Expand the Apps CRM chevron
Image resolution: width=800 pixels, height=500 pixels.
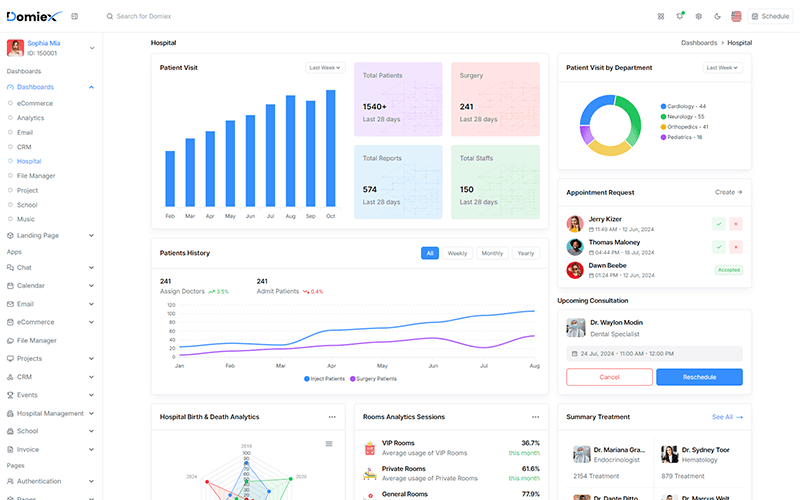[91, 377]
